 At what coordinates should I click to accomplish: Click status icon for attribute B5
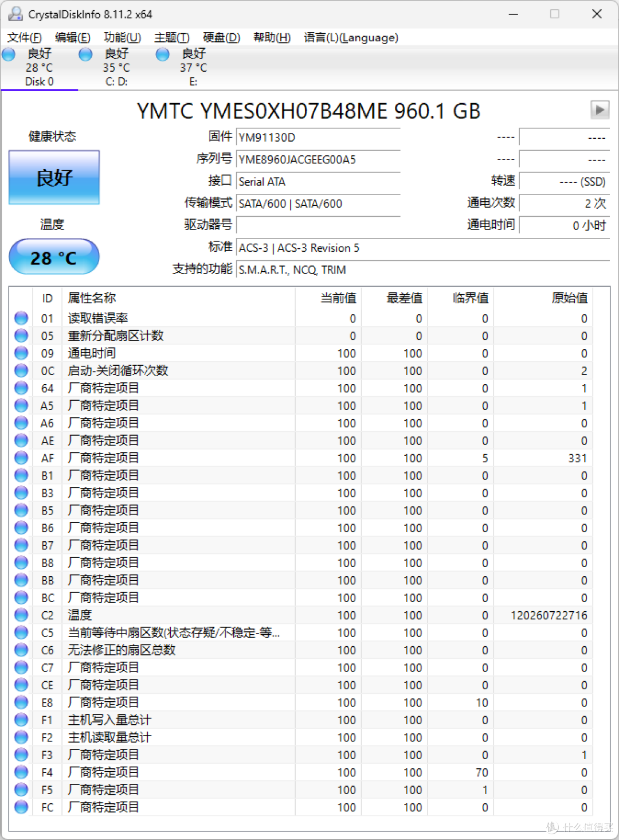(21, 510)
